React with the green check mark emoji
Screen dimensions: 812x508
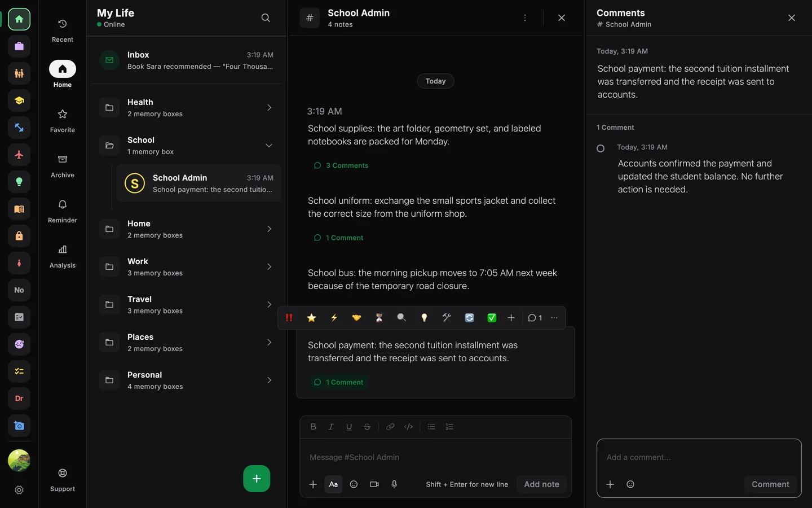492,318
